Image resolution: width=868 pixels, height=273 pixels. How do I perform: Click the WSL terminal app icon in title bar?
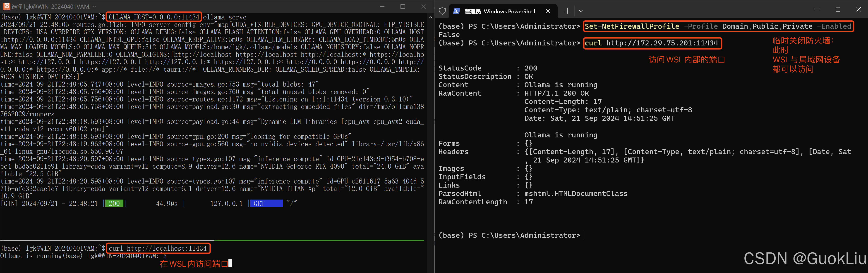(6, 6)
